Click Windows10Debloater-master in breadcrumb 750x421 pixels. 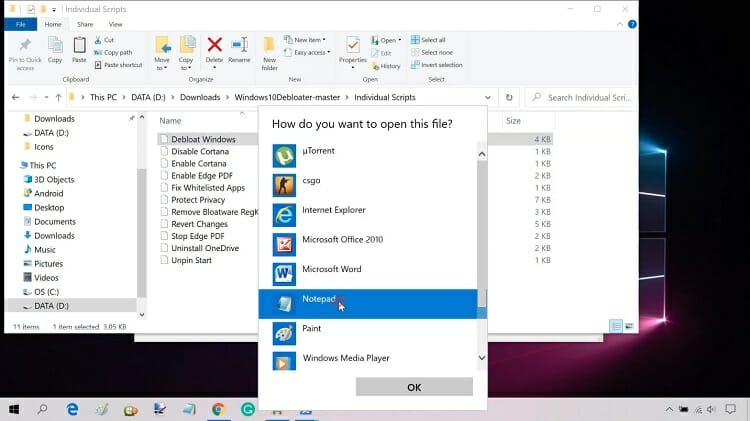pos(287,97)
